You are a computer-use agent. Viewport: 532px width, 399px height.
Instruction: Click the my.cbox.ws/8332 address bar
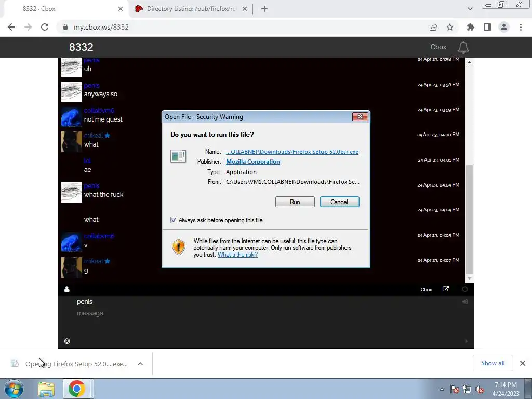(237, 27)
